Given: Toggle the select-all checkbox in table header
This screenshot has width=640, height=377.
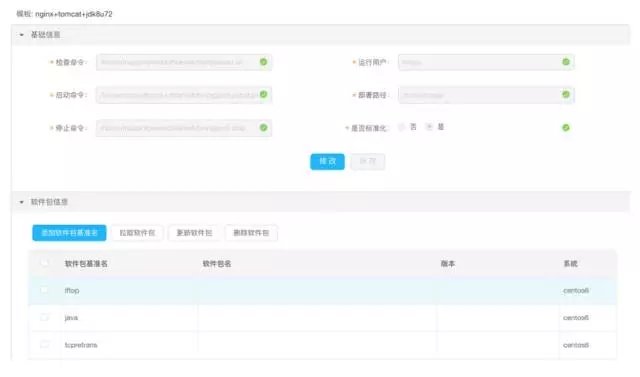Looking at the screenshot, I should (44, 263).
